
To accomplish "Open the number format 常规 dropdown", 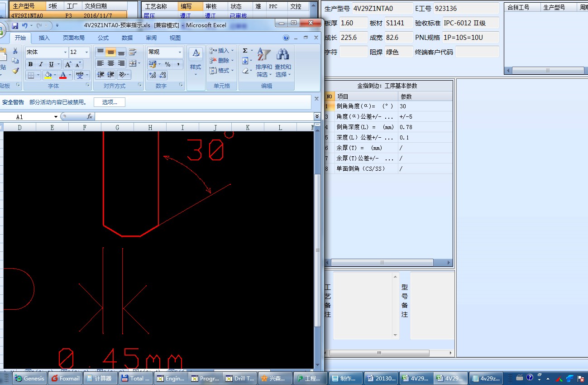I will (x=180, y=52).
